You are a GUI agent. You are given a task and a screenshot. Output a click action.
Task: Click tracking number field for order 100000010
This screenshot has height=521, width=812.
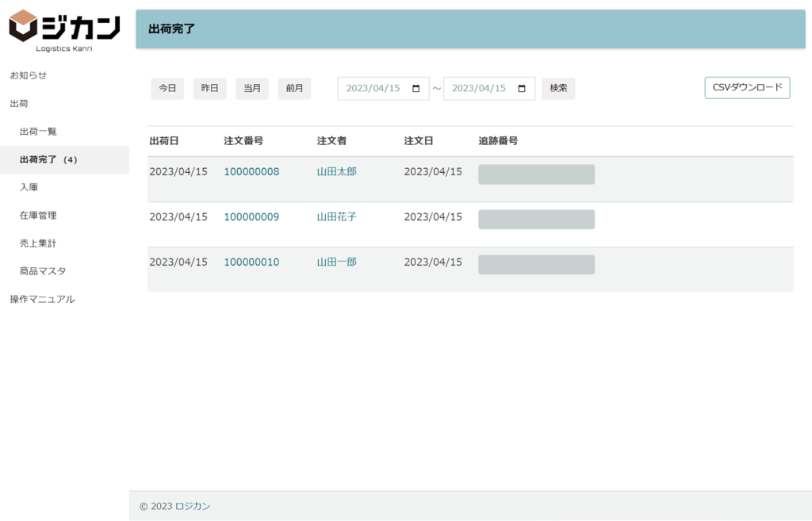536,265
